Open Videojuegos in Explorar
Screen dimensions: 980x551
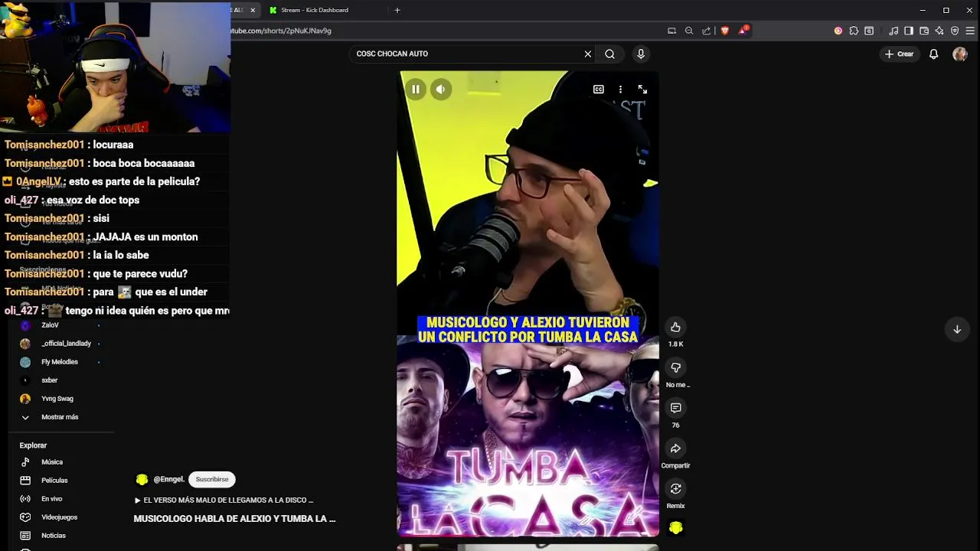click(59, 517)
